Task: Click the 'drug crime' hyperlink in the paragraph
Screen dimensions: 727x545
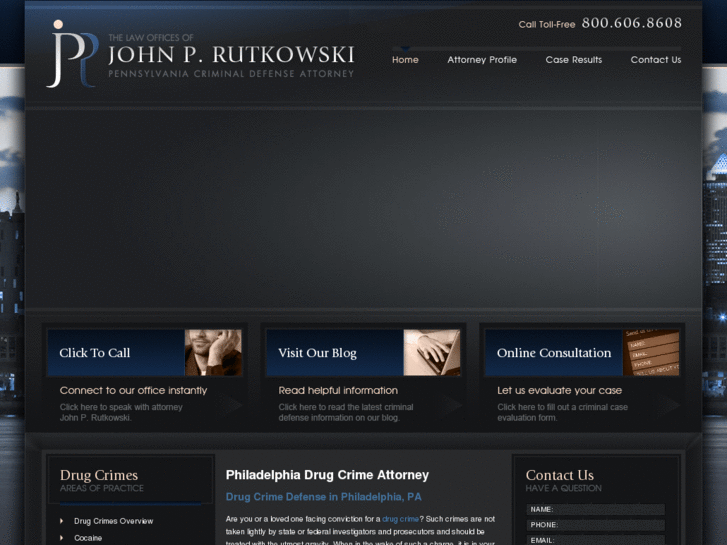Action: coord(400,519)
